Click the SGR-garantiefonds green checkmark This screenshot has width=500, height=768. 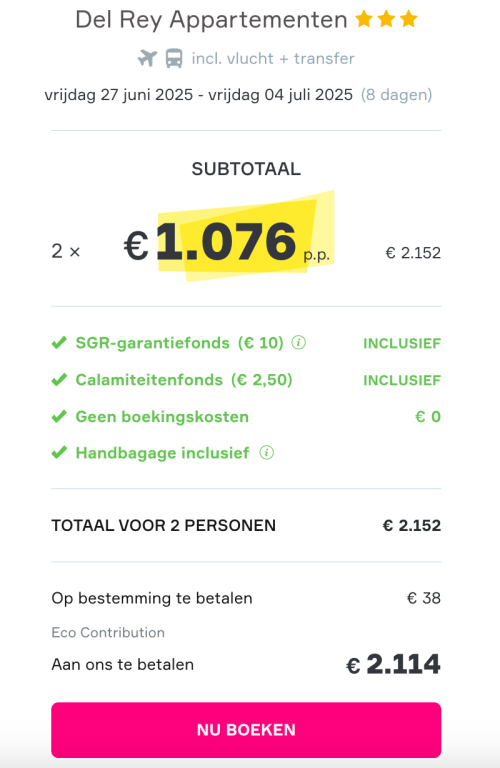[x=59, y=342]
